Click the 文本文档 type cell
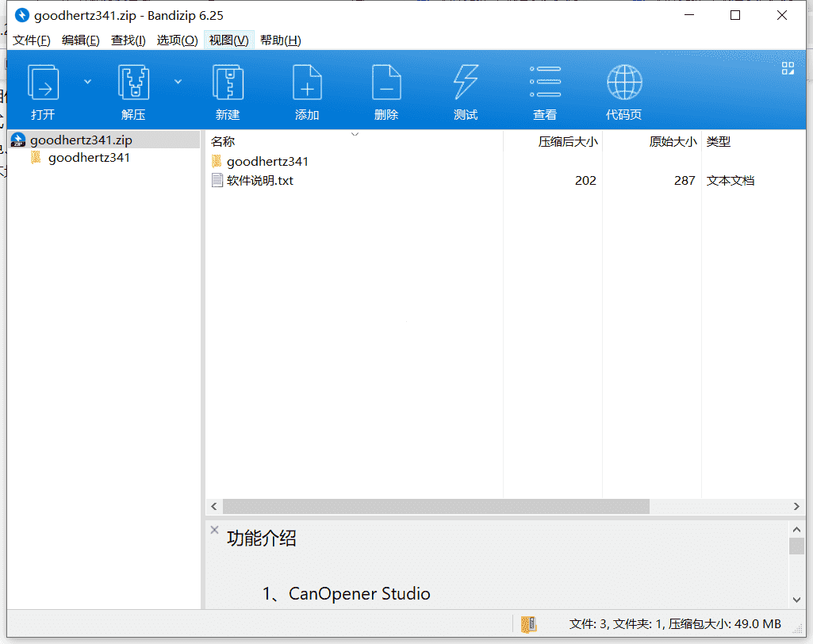This screenshot has width=813, height=644. point(731,181)
